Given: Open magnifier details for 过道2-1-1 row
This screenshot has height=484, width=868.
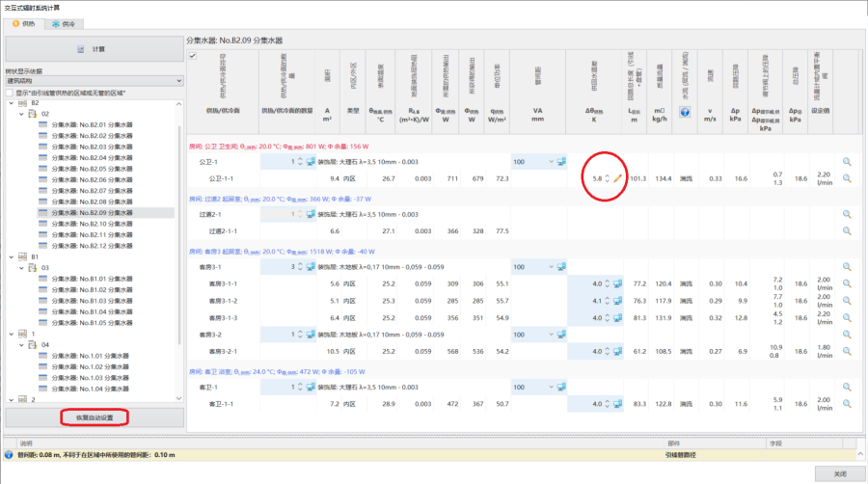Looking at the screenshot, I should click(847, 230).
